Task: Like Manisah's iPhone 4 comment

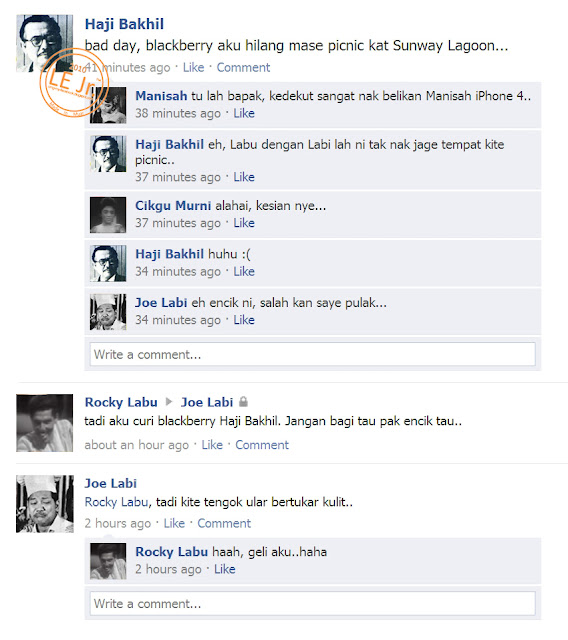Action: (x=244, y=113)
